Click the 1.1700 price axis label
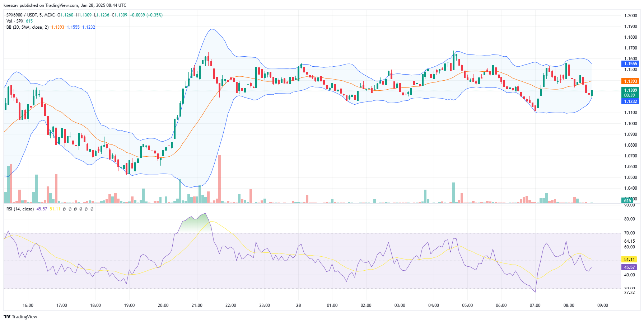Screen dimensions: 644x323 pyautogui.click(x=631, y=48)
